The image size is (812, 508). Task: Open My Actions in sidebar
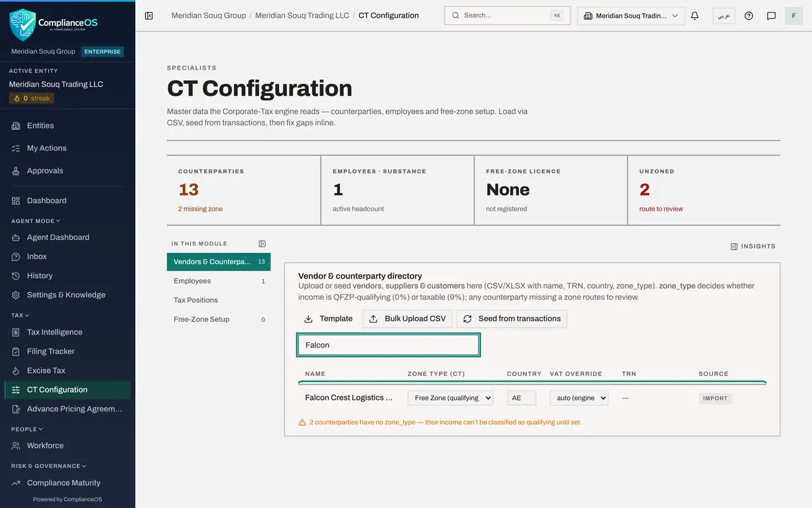pyautogui.click(x=67, y=148)
